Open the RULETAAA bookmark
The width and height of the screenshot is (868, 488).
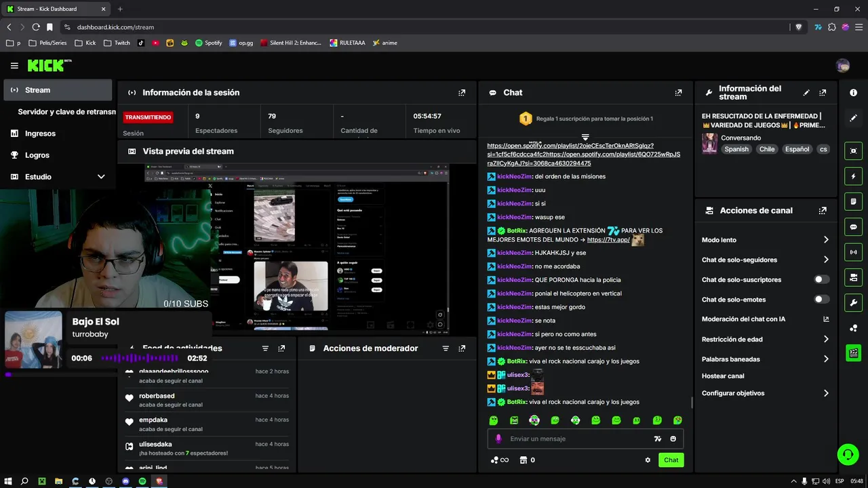[347, 43]
